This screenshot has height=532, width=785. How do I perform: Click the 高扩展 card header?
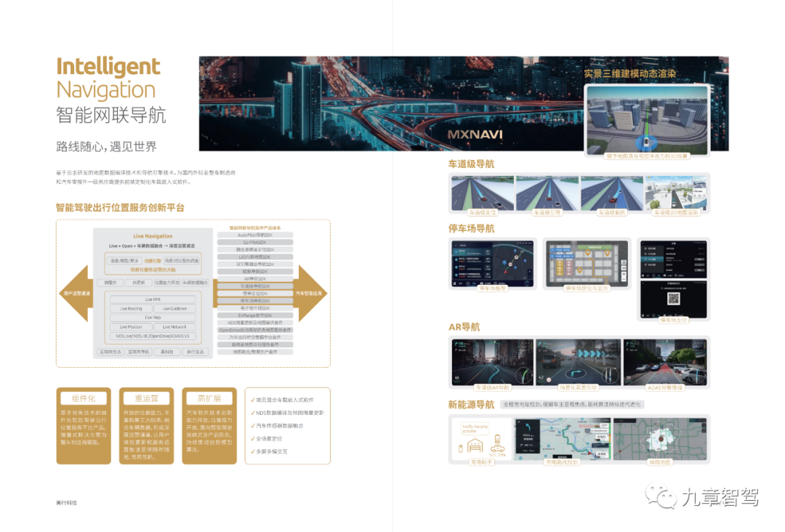tap(209, 398)
